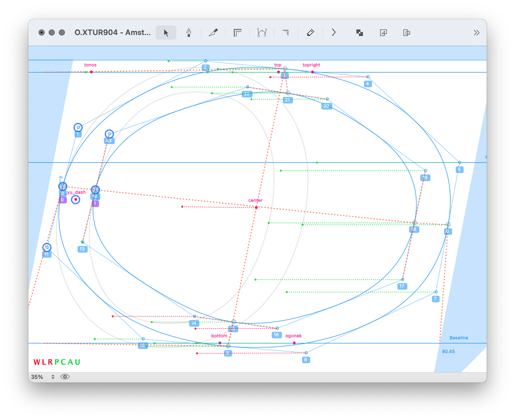Screen dimensions: 515x420
Task: Click the dotted measurement ruler tool
Action: tap(310, 32)
